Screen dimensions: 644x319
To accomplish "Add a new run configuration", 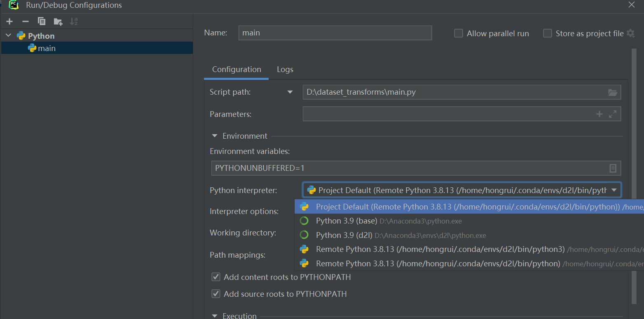I will 9,21.
